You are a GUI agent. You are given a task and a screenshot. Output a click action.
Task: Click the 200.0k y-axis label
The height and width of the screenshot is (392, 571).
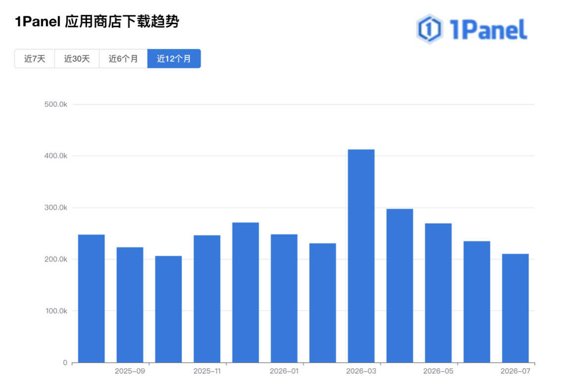click(56, 259)
